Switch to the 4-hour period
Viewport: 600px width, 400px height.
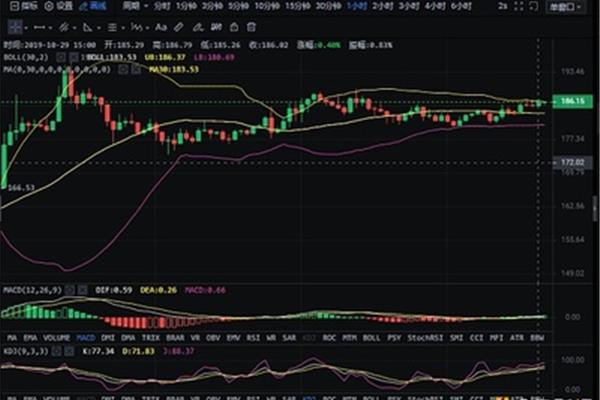point(435,6)
